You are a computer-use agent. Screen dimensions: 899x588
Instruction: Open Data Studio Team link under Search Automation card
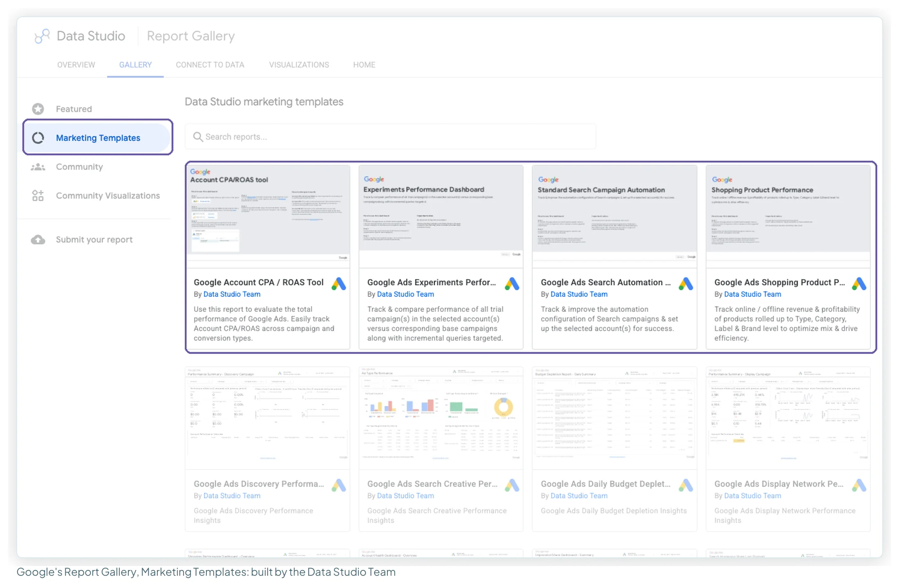tap(579, 294)
